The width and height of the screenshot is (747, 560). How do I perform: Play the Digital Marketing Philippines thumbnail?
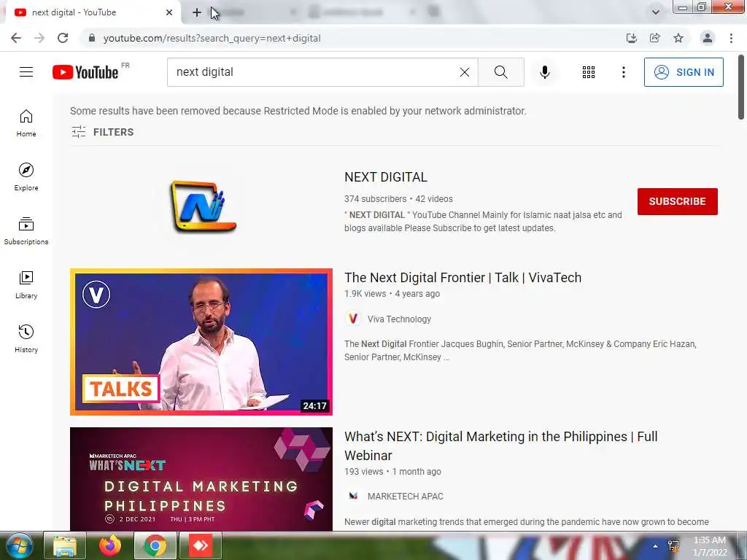[201, 479]
